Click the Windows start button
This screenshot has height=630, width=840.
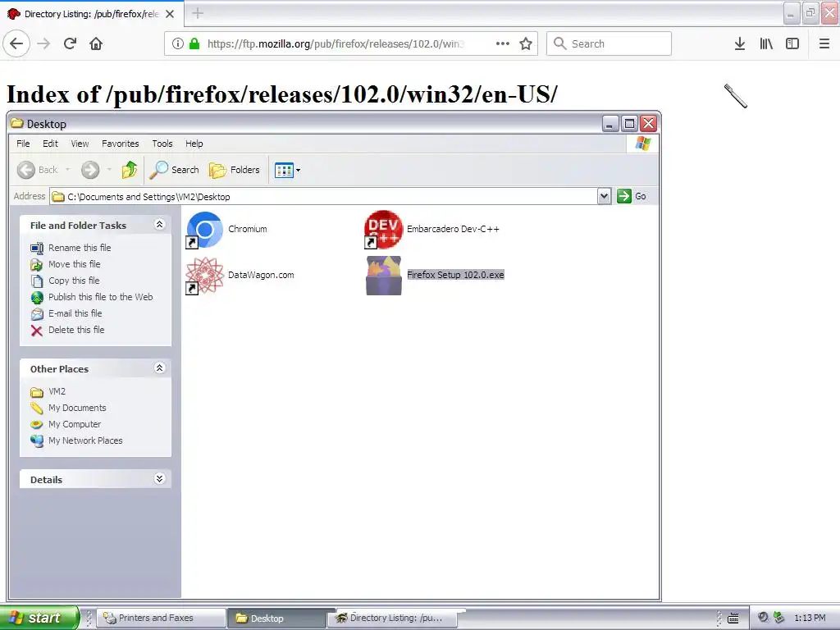point(39,618)
